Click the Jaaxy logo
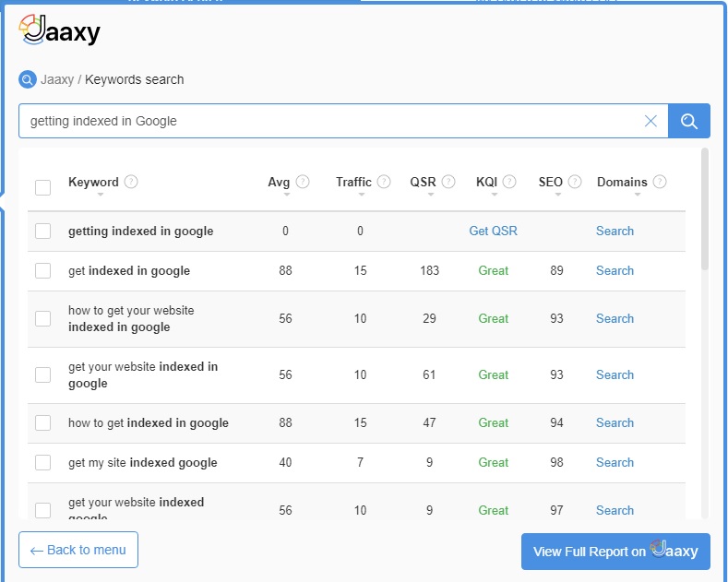Viewport: 728px width, 582px height. 59,30
